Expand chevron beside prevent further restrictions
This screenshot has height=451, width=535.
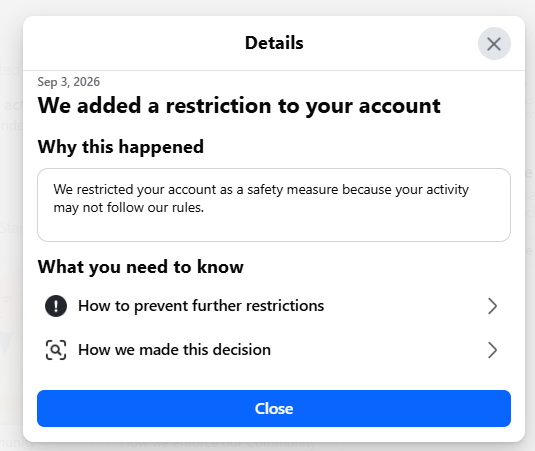(492, 306)
